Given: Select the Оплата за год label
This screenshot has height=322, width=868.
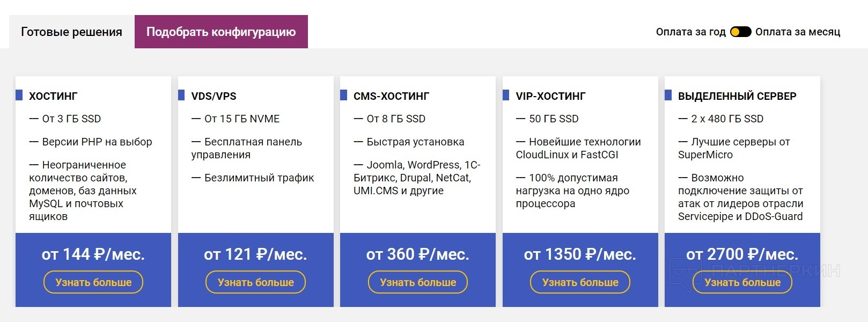Looking at the screenshot, I should [690, 32].
